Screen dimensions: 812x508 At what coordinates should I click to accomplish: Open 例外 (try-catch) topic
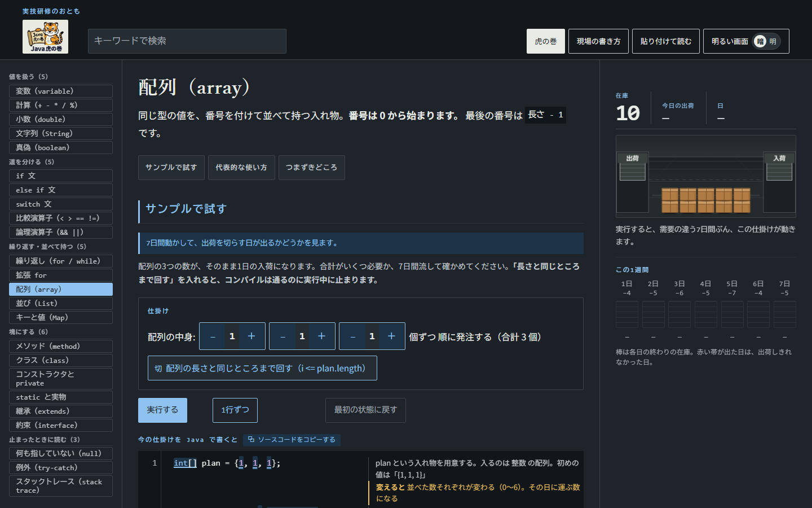click(61, 467)
